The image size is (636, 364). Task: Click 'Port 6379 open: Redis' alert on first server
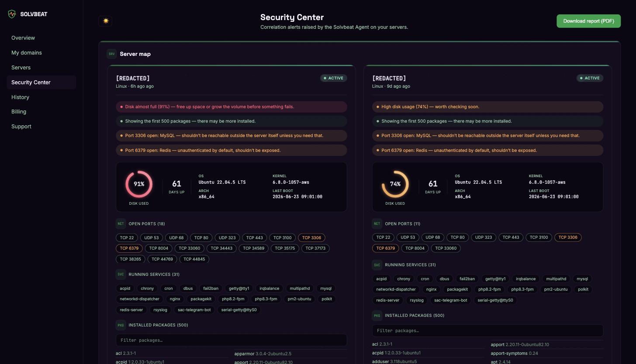click(x=232, y=150)
